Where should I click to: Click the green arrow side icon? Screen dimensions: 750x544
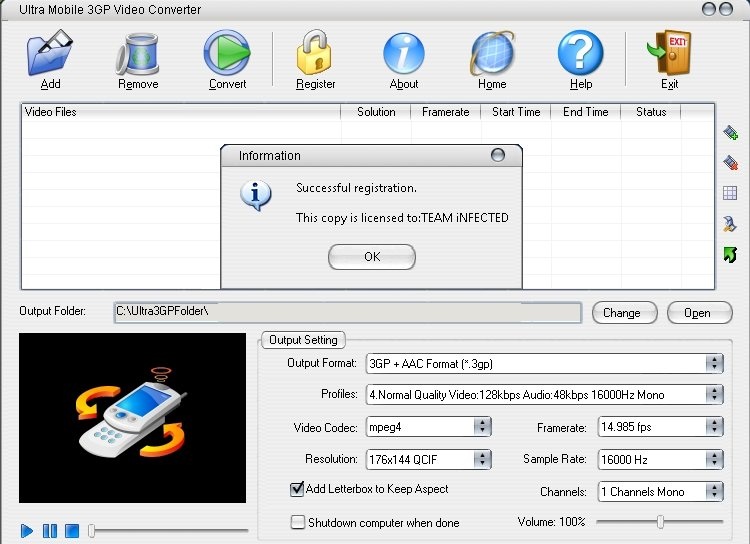tap(730, 255)
